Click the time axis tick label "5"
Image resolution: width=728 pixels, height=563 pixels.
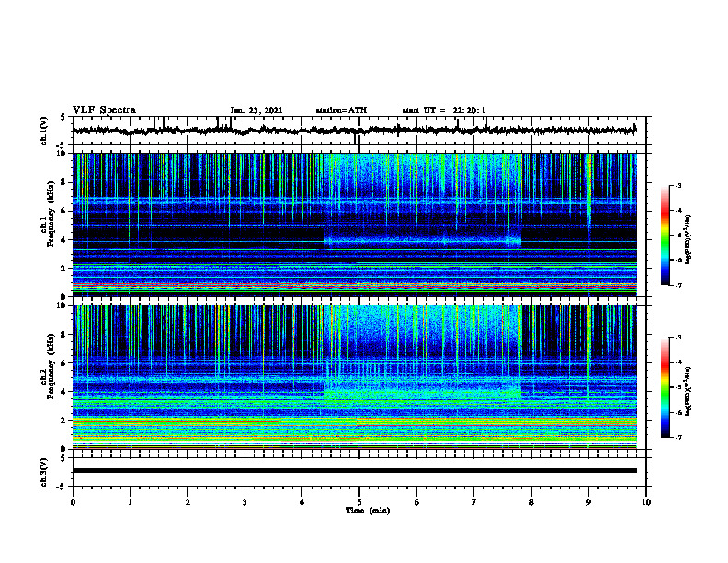tap(359, 502)
